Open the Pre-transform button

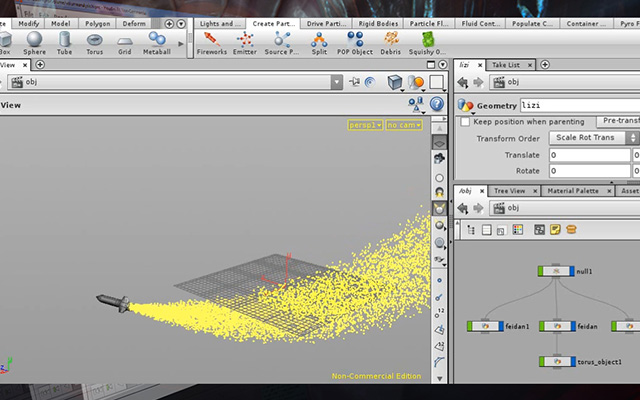point(618,121)
